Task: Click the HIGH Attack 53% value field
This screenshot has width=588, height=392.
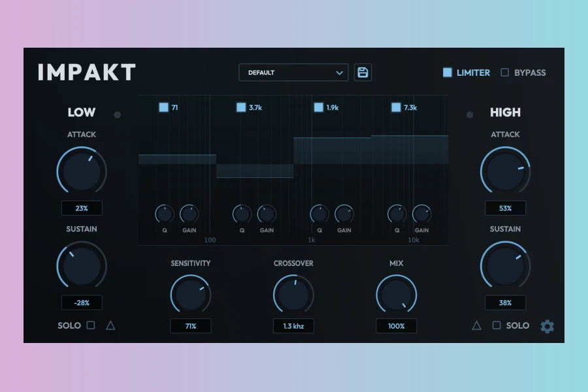Action: pos(505,208)
